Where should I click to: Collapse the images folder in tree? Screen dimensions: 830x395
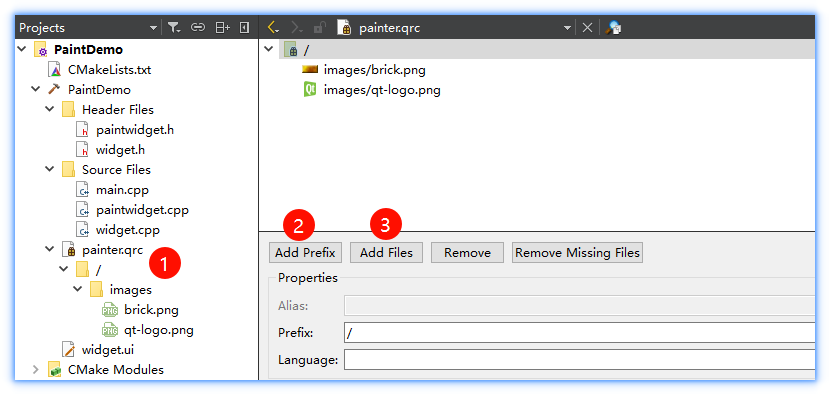(x=78, y=290)
